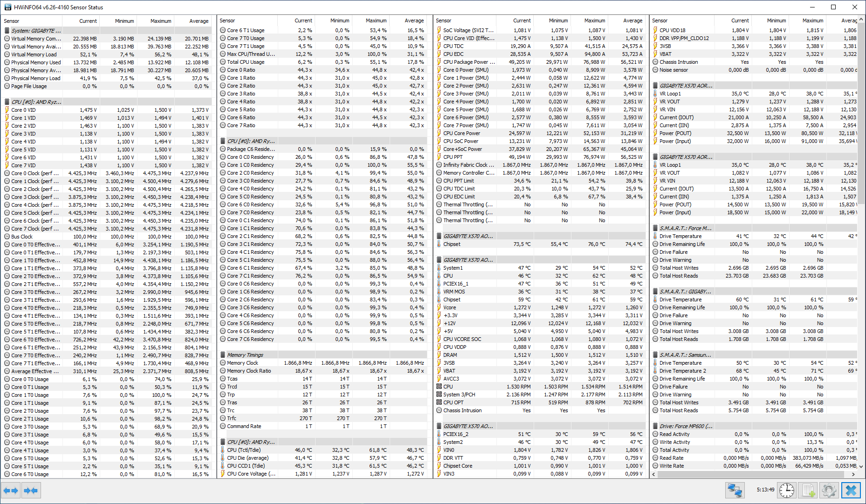The width and height of the screenshot is (866, 504).
Task: Click the CPU fan RPM icon
Action: [439, 387]
